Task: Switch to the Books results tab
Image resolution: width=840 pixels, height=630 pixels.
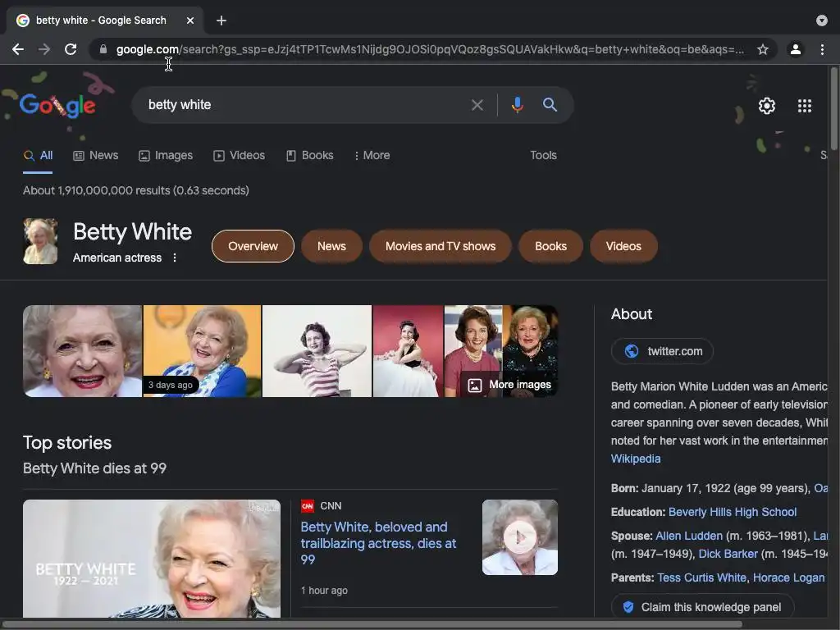Action: pos(309,155)
